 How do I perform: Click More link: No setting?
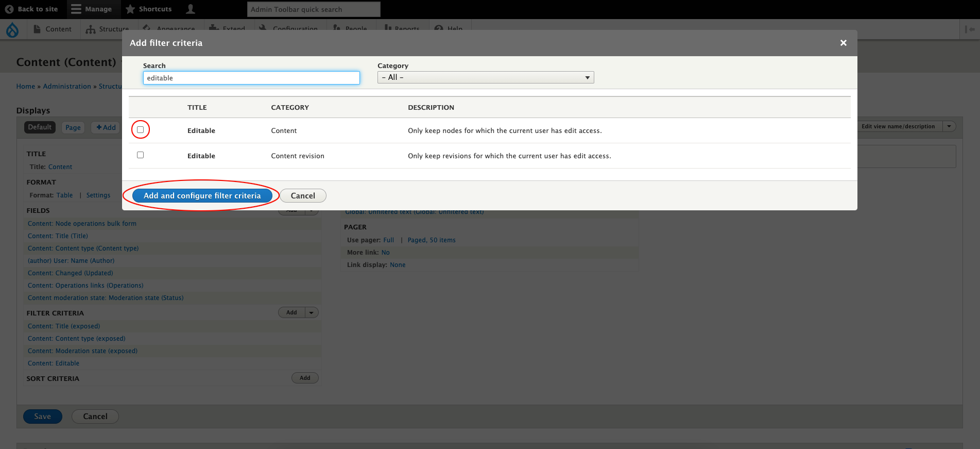tap(386, 253)
